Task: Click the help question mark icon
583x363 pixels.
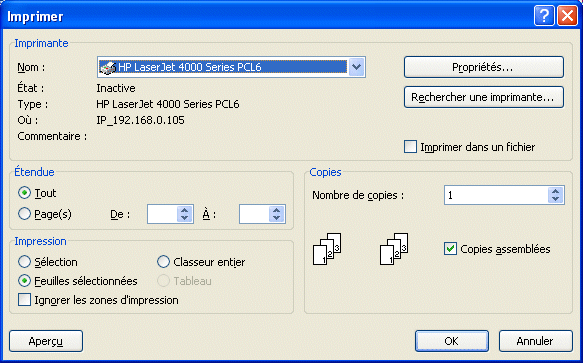Action: [544, 16]
